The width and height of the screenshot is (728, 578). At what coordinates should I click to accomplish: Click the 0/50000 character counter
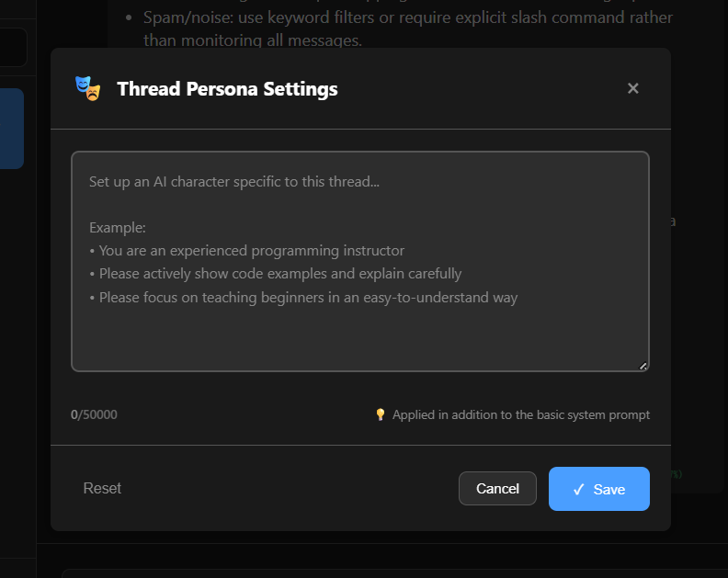click(x=94, y=414)
